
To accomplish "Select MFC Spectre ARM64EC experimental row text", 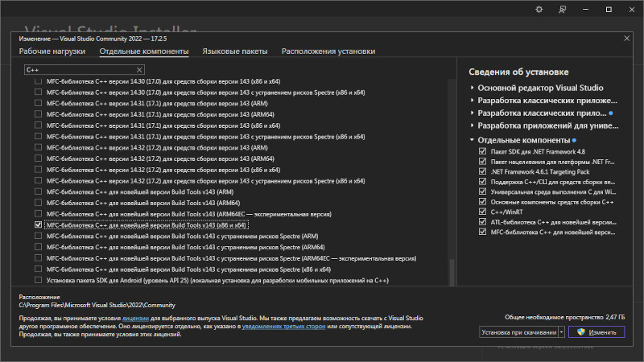I will point(231,258).
